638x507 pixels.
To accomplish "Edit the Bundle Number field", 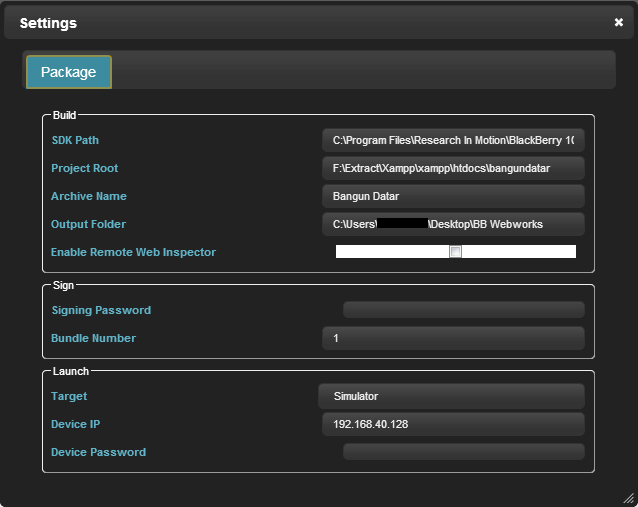I will 453,338.
